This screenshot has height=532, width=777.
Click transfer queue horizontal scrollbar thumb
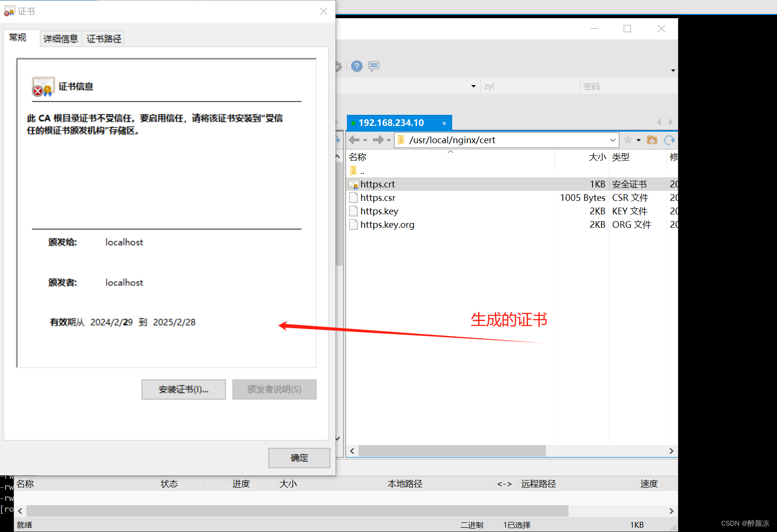pos(297,511)
